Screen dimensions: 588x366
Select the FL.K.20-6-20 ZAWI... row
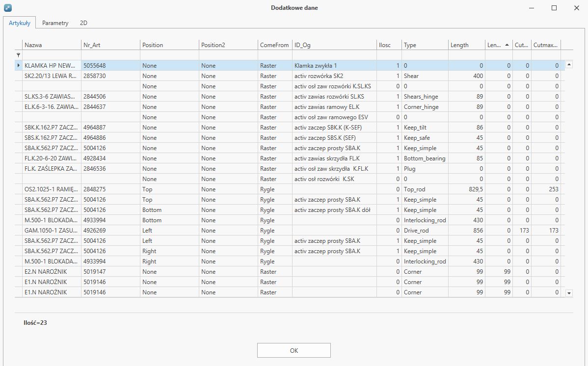click(x=290, y=158)
